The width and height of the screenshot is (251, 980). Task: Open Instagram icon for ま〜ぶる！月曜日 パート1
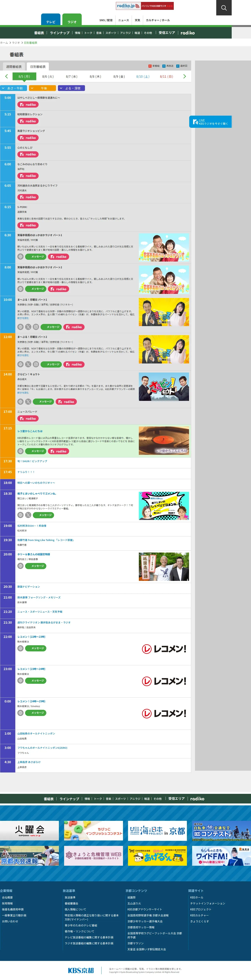36,327
